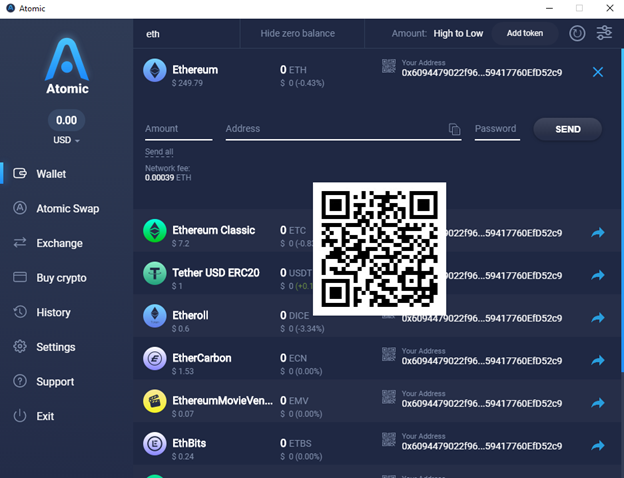The width and height of the screenshot is (624, 478).
Task: Click the History clock icon
Action: (20, 312)
